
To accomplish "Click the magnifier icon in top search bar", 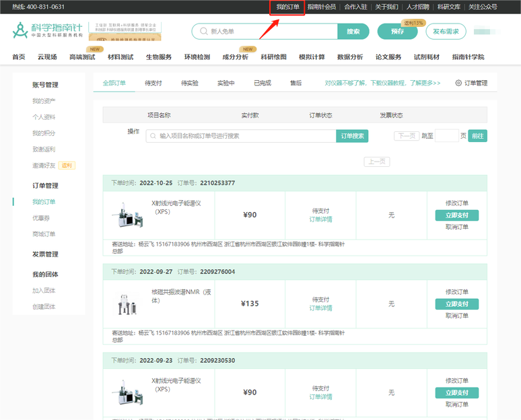I will [x=203, y=32].
